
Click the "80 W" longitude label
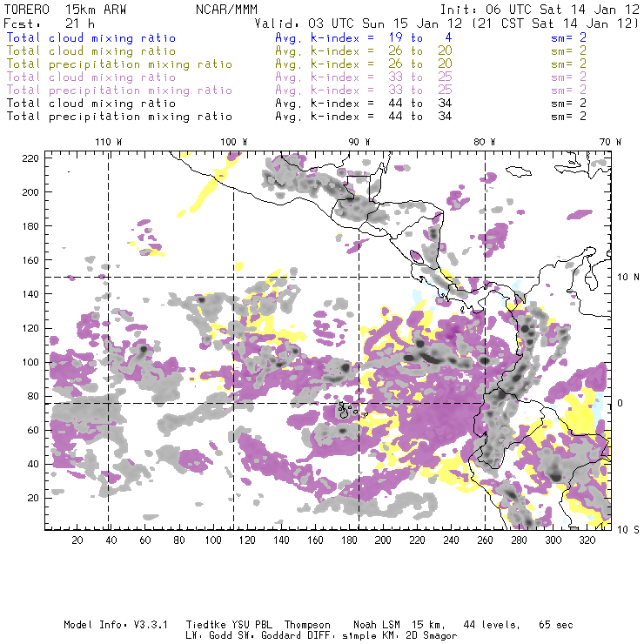(484, 142)
